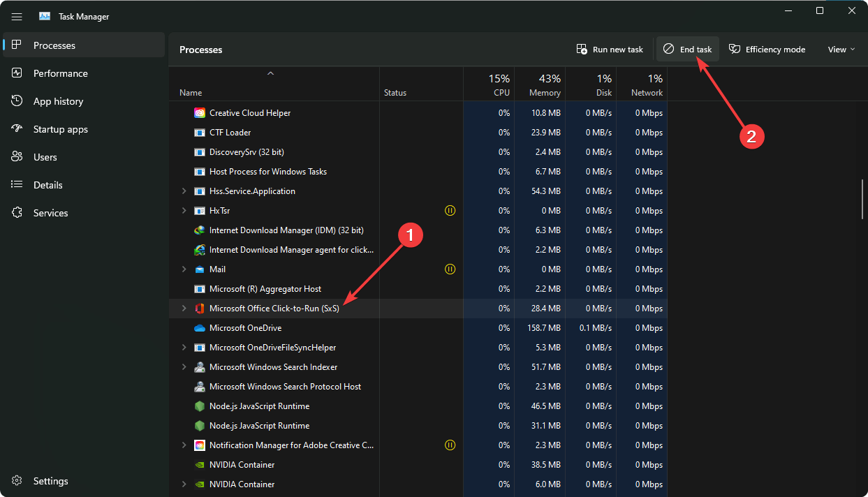The image size is (868, 497).
Task: Sort processes by Disk usage column
Action: click(x=591, y=84)
